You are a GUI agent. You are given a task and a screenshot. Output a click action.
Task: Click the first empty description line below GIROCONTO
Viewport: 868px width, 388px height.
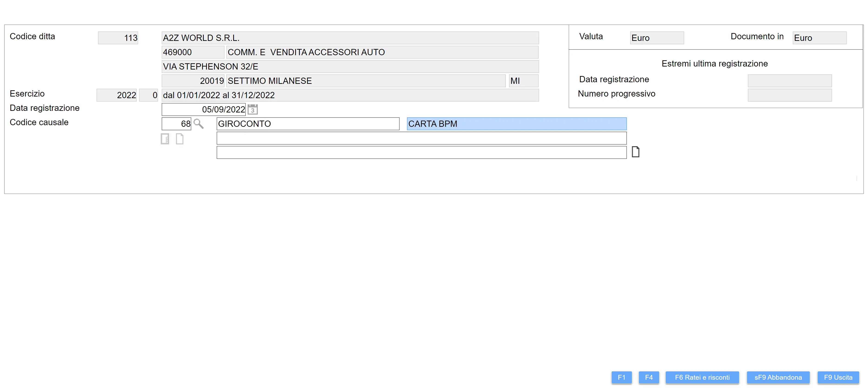click(x=421, y=138)
